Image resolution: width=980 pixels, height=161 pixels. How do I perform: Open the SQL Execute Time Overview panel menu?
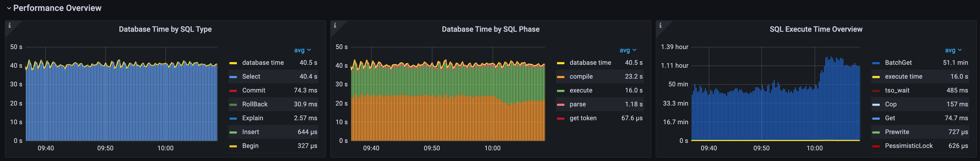click(x=816, y=29)
